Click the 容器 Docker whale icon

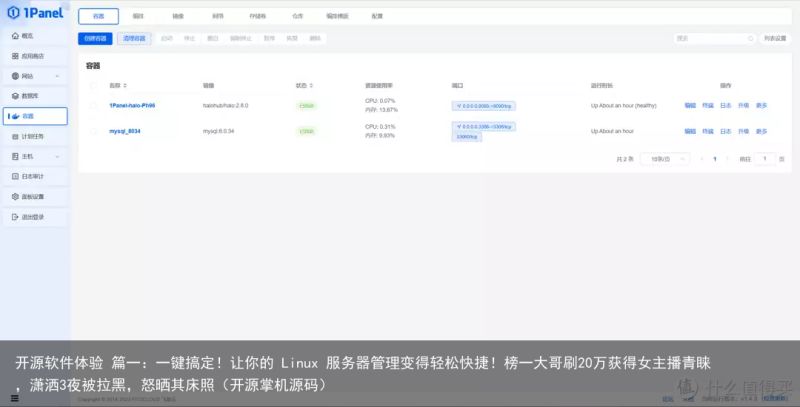point(15,116)
